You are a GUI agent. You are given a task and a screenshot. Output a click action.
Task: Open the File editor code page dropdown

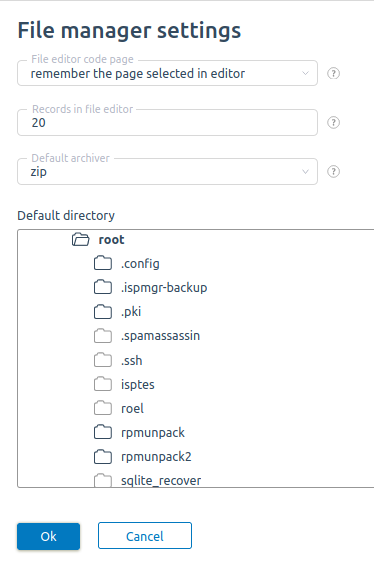point(168,73)
